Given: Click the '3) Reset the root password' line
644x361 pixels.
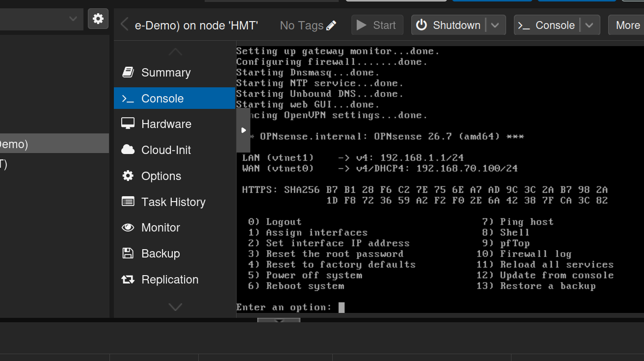Looking at the screenshot, I should 326,254.
